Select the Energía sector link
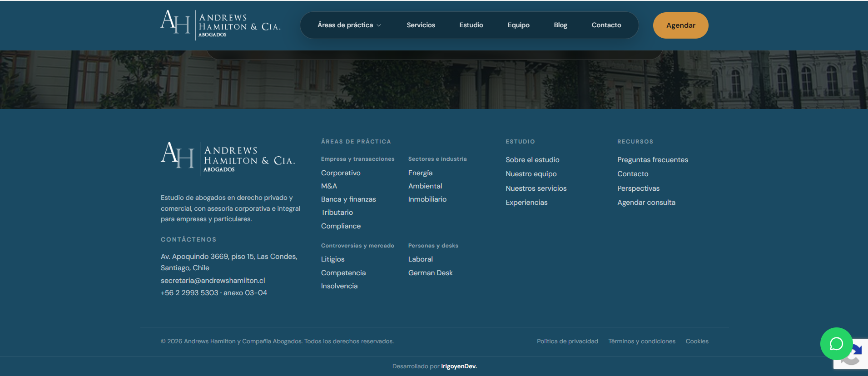The width and height of the screenshot is (868, 376). coord(420,173)
